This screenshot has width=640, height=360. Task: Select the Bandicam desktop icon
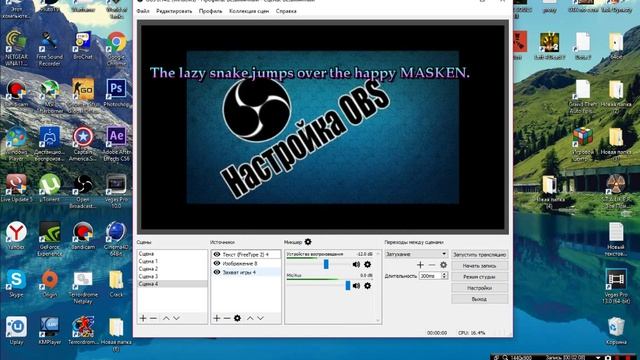(83, 235)
